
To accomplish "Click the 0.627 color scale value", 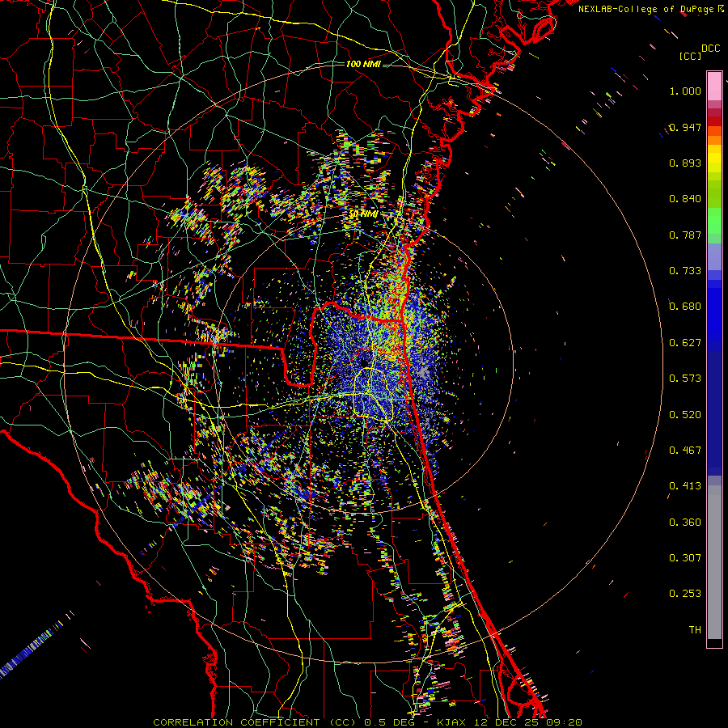I will pyautogui.click(x=685, y=343).
